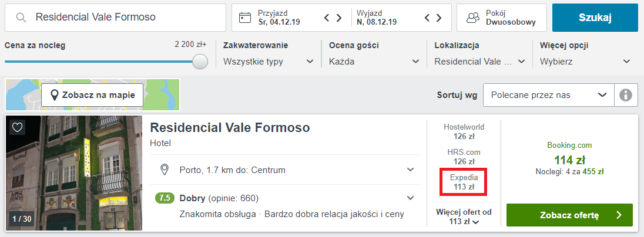This screenshot has width=644, height=237.
Task: Go to next arrival date arrow
Action: [x=339, y=18]
